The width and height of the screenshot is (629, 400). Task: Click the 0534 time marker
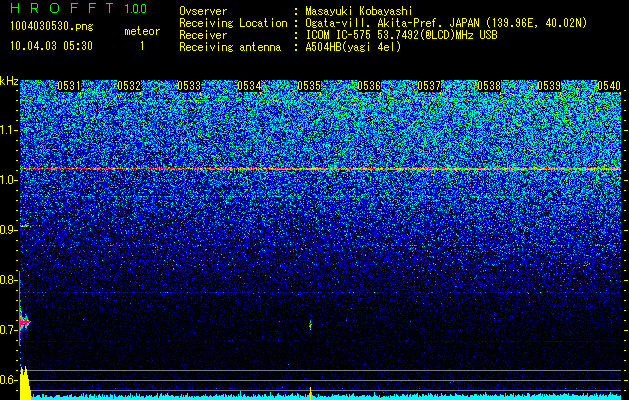[249, 86]
